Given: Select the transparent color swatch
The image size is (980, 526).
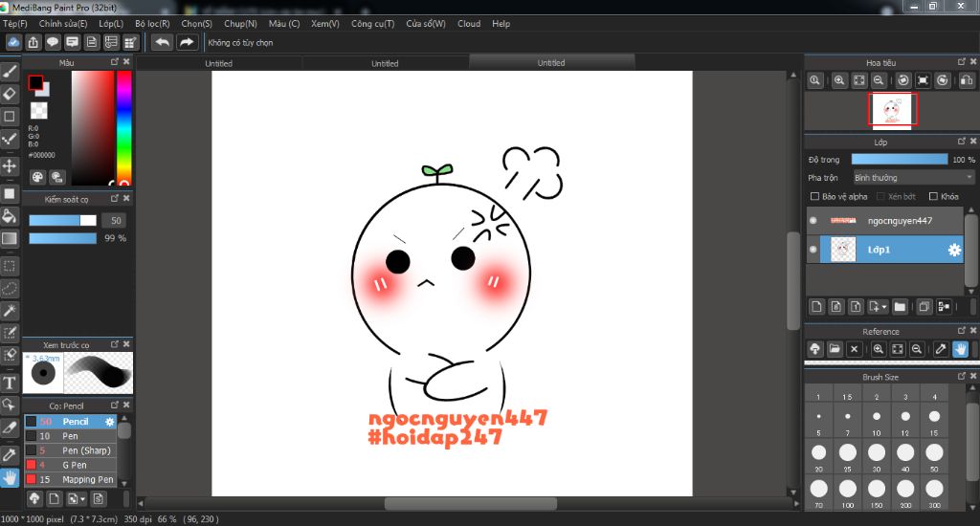Looking at the screenshot, I should [38, 111].
